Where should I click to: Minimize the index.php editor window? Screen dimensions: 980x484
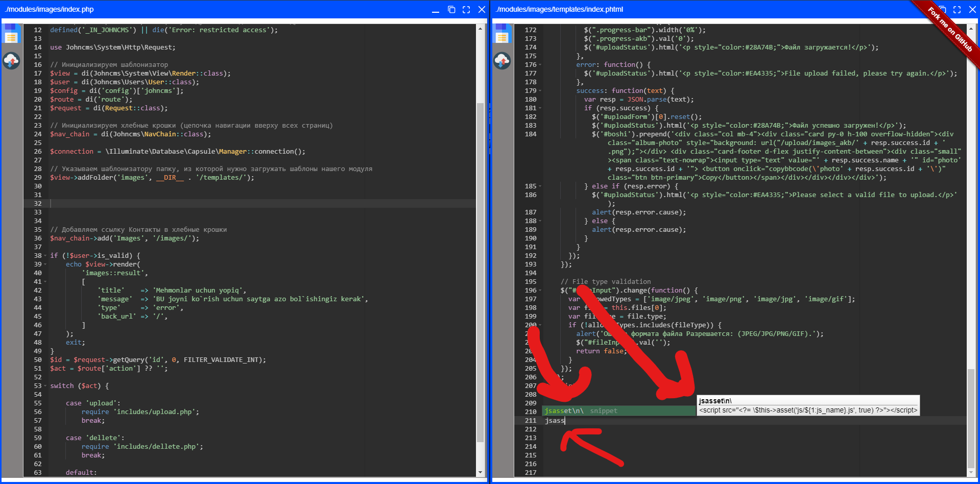click(436, 10)
